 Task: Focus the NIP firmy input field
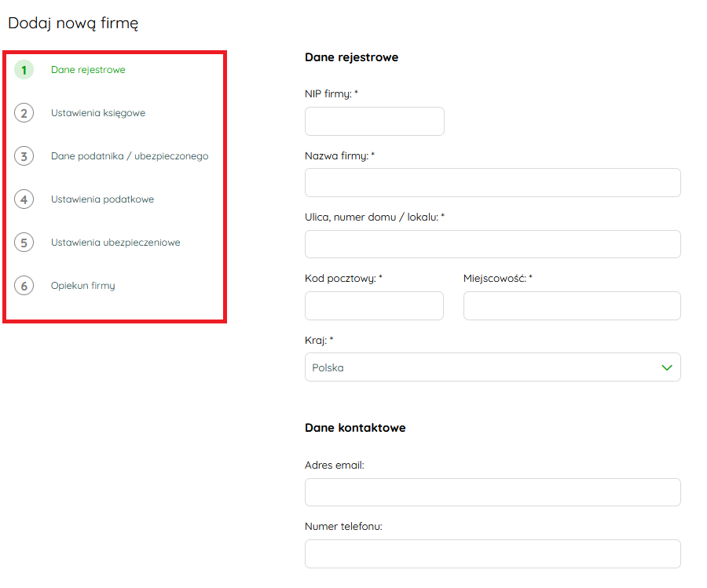tap(374, 121)
